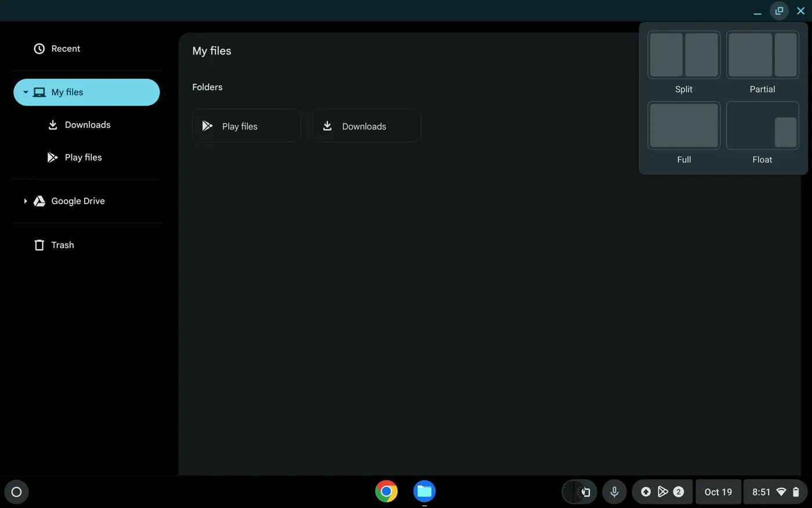
Task: Choose the larger left pane in Partial layout
Action: click(750, 55)
